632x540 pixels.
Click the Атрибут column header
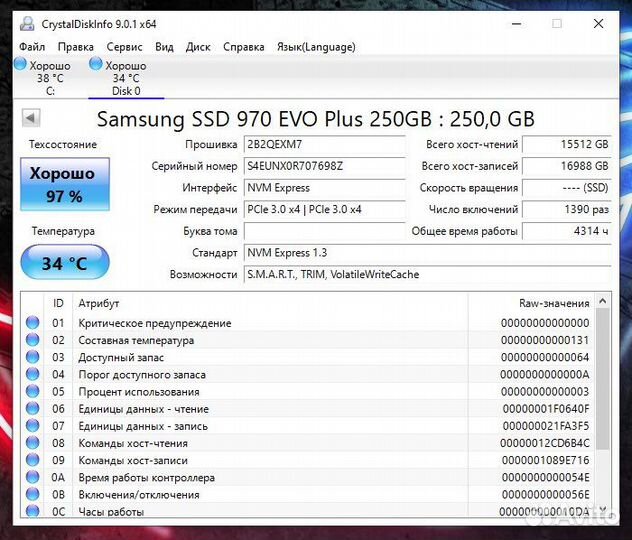coord(270,303)
